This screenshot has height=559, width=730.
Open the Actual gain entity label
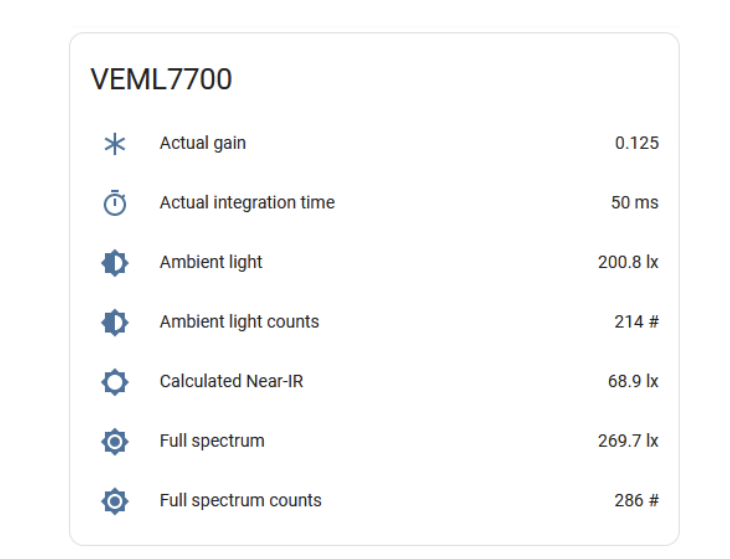[x=202, y=143]
